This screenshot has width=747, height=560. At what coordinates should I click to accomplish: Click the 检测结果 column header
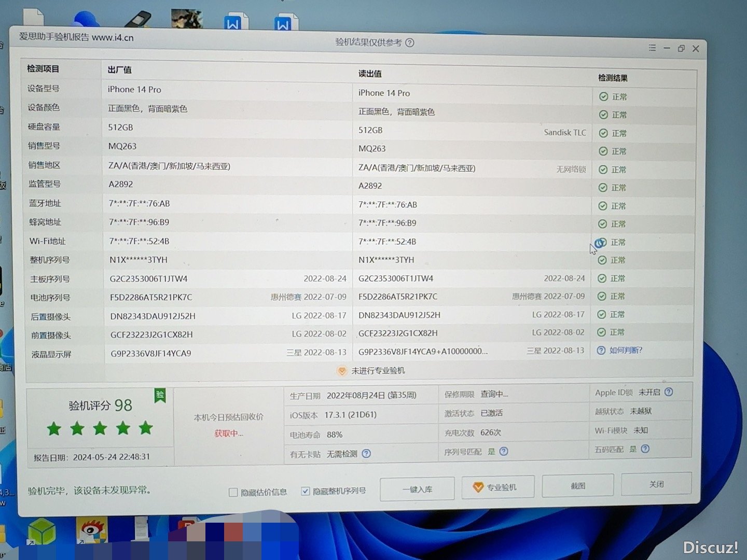tap(613, 78)
